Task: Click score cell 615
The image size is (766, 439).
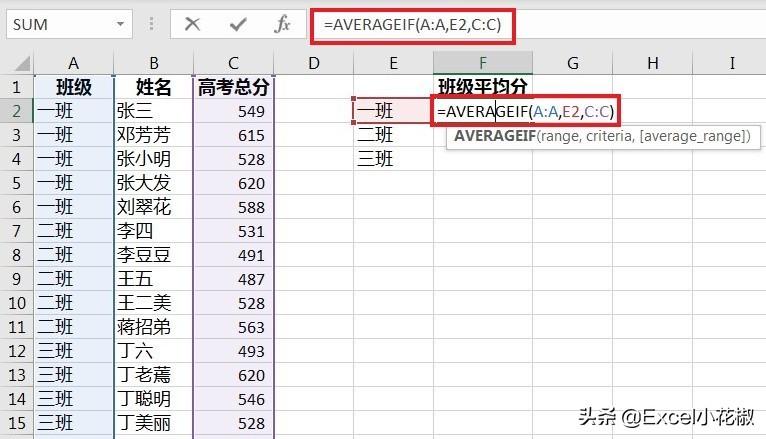Action: click(234, 135)
